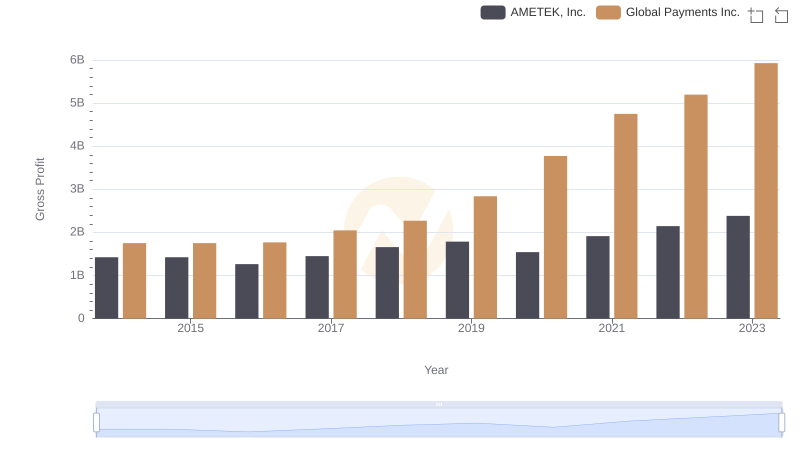Click the 3B y-axis label
This screenshot has width=800, height=461.
tap(77, 189)
